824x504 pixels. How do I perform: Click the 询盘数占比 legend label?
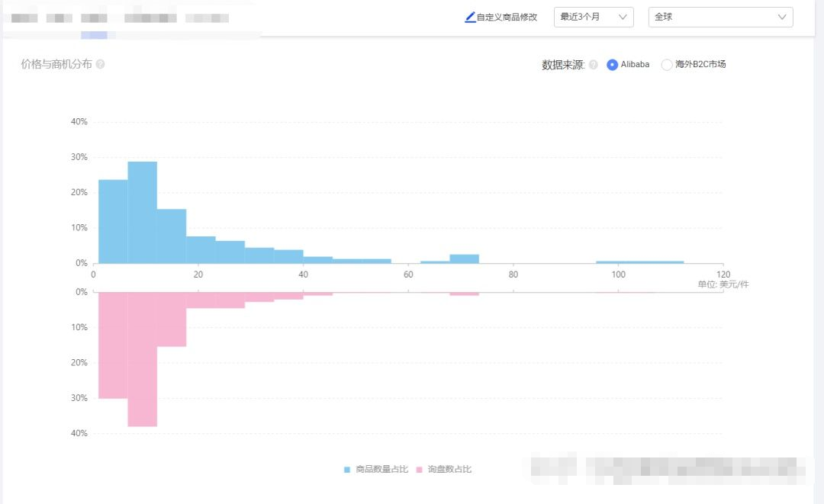point(450,470)
